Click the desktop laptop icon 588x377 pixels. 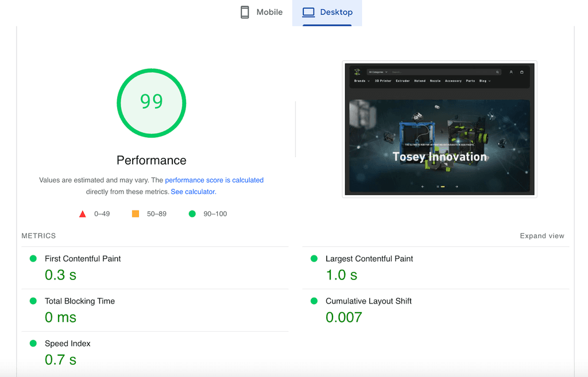point(308,12)
